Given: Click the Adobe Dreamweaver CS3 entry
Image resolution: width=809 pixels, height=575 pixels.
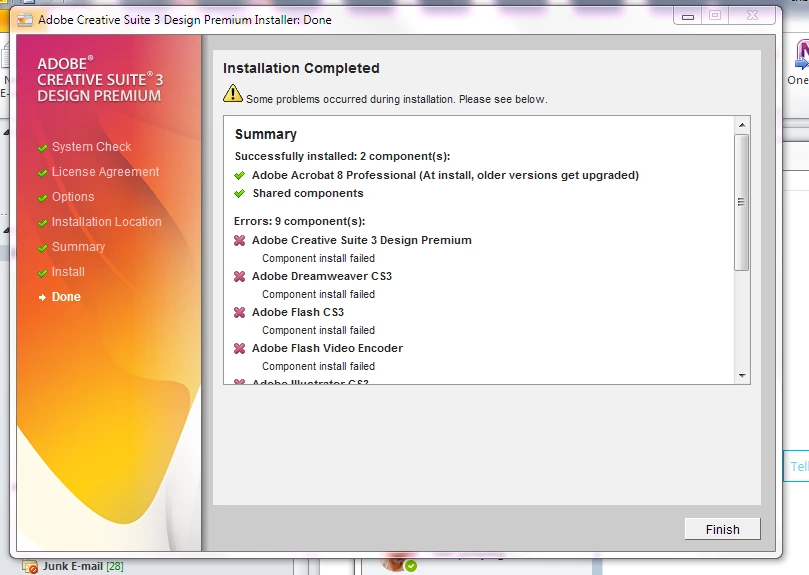Looking at the screenshot, I should tap(322, 277).
